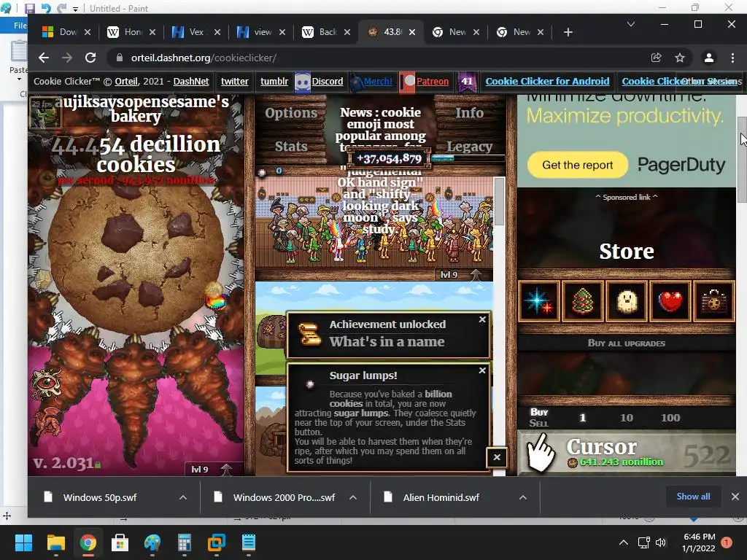Open the Options menu
The height and width of the screenshot is (560, 747).
coord(290,113)
